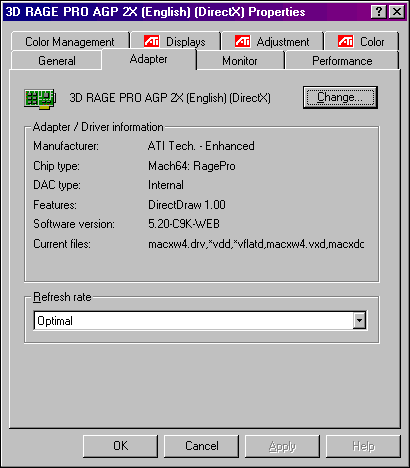Click the ATI logo on the Displays tab
This screenshot has width=410, height=468.
point(152,41)
